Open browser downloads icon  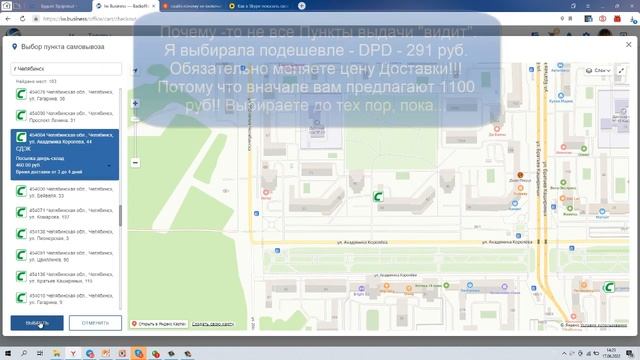633,19
